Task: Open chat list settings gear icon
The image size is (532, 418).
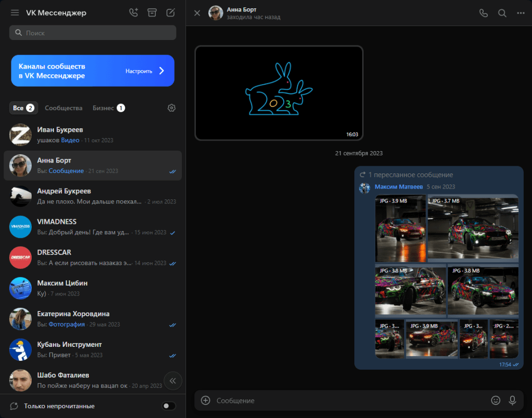Action: 171,108
